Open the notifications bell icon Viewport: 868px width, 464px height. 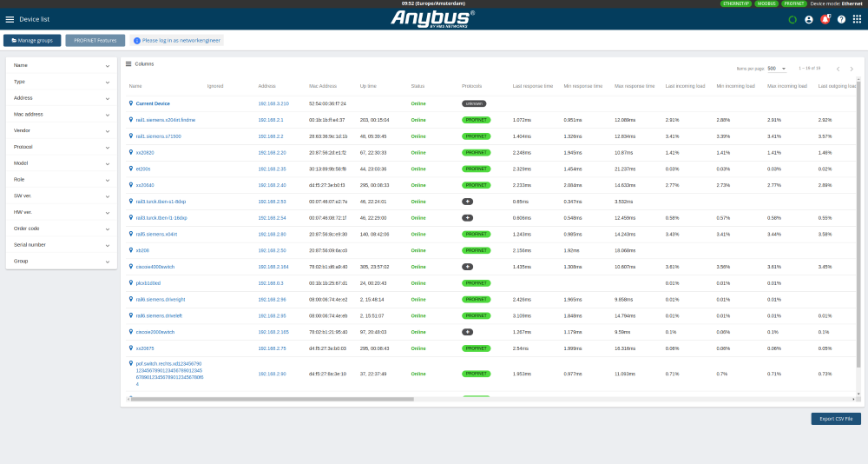coord(825,19)
